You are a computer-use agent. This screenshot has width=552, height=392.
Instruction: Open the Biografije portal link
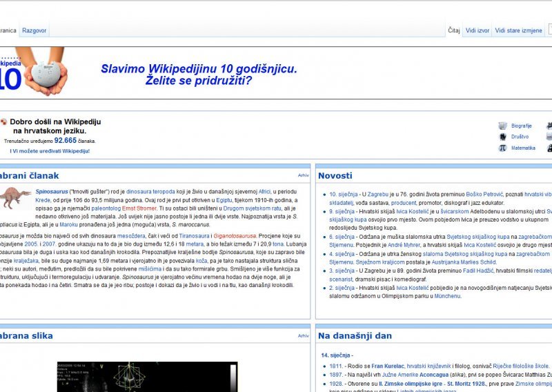522,126
